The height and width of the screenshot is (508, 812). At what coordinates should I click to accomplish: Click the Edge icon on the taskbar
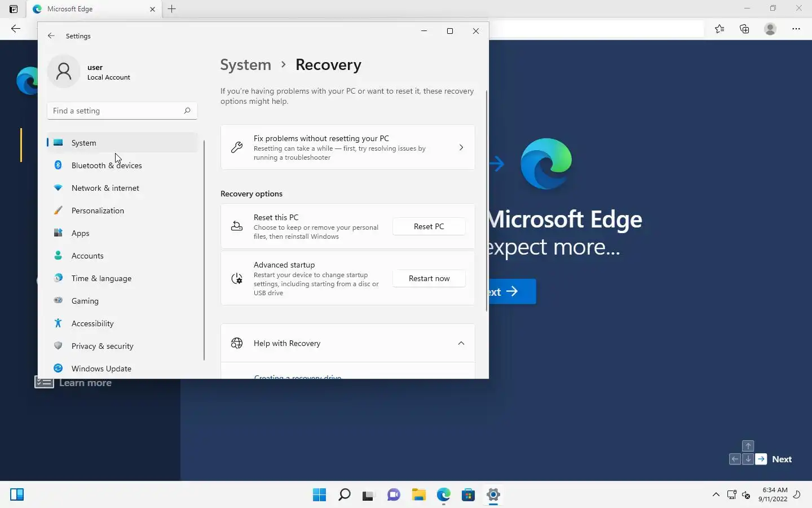click(x=443, y=495)
